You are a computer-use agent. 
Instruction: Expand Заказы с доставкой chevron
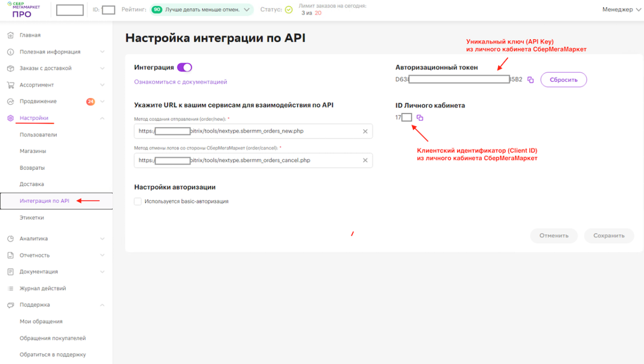(x=103, y=69)
